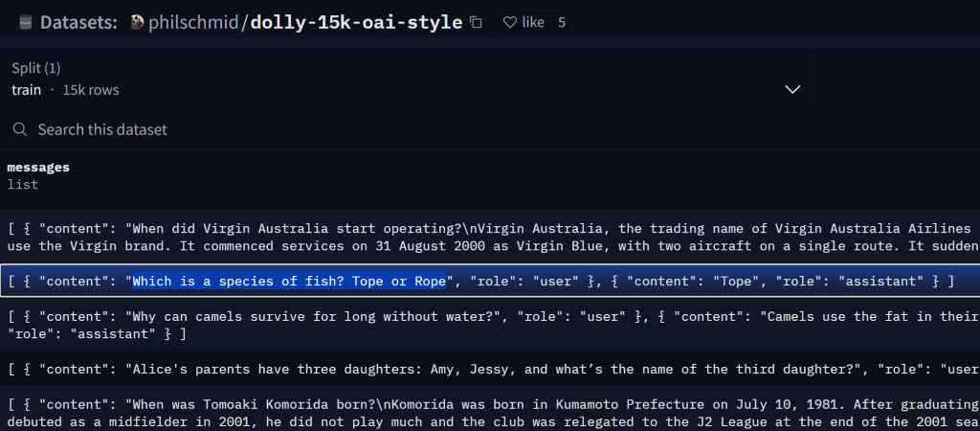Click the Datasets database icon
Screen dimensions: 980x431
(x=25, y=22)
